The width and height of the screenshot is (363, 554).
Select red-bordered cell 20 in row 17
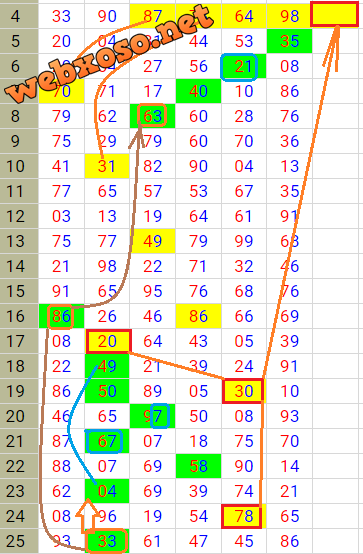(109, 341)
